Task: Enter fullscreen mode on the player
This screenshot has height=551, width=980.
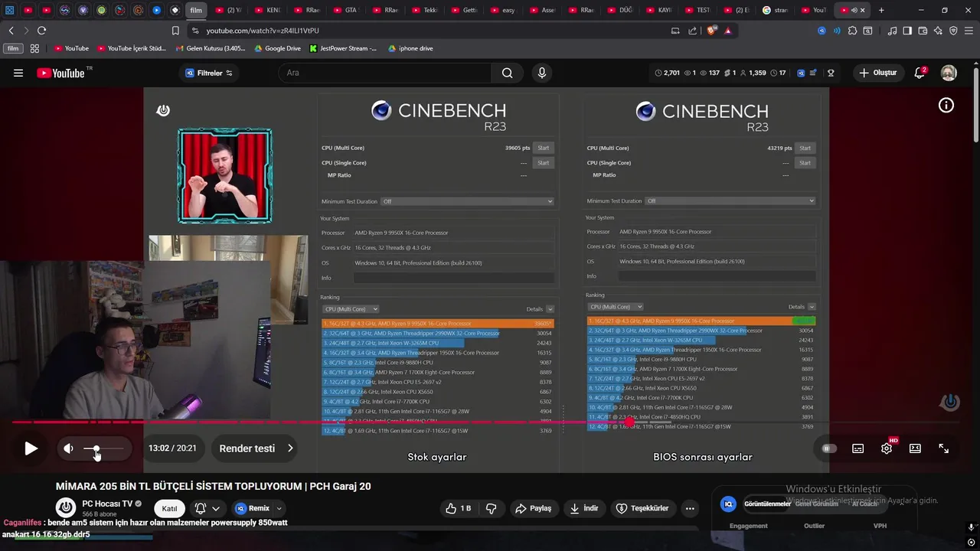Action: point(944,448)
